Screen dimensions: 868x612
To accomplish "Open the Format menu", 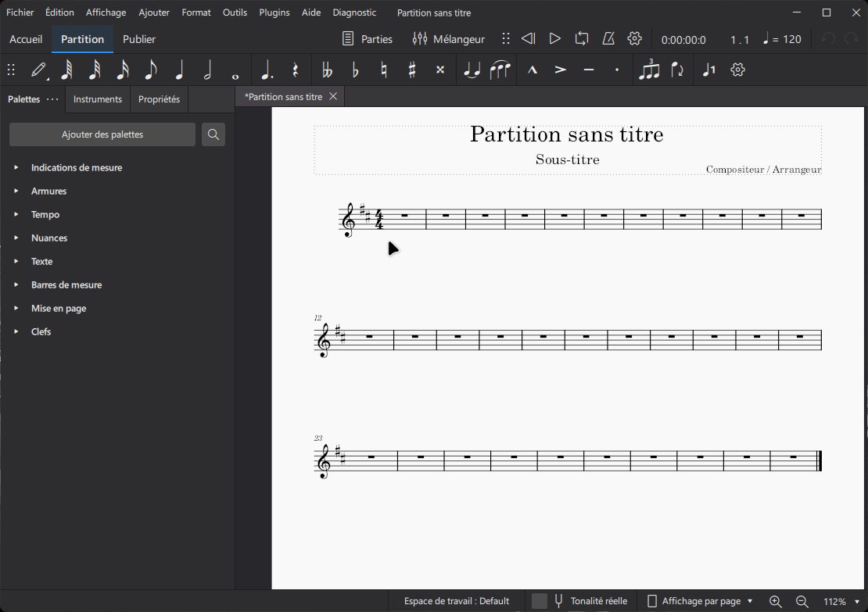I will pos(195,12).
